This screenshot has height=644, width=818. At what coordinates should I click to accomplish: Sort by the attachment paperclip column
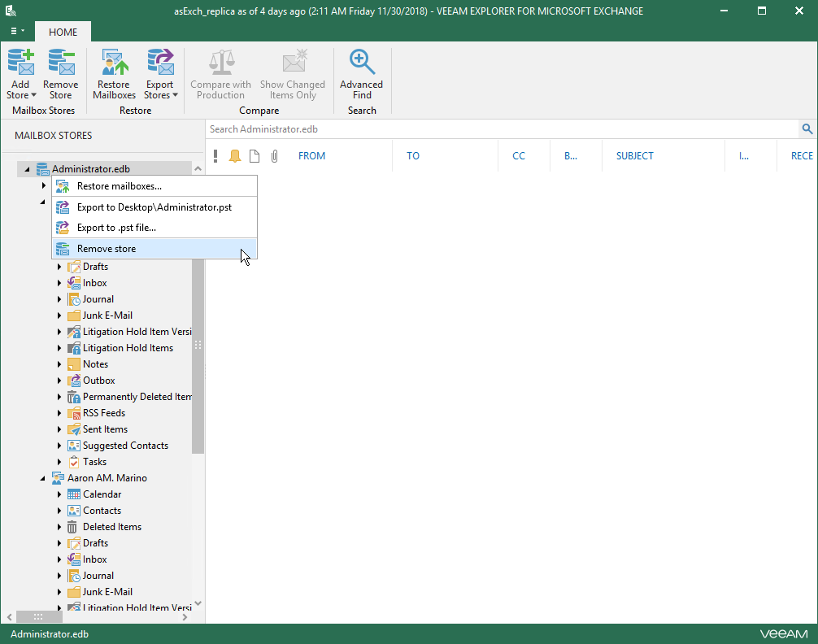[274, 155]
